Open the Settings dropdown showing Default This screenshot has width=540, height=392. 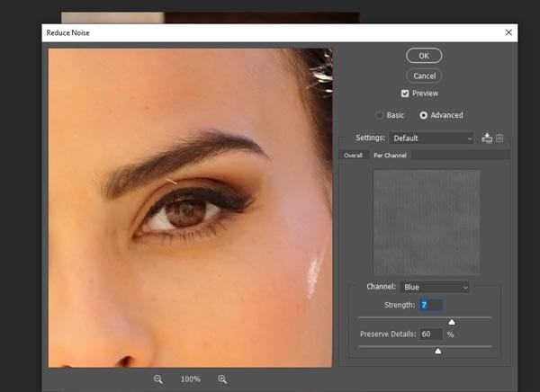431,138
